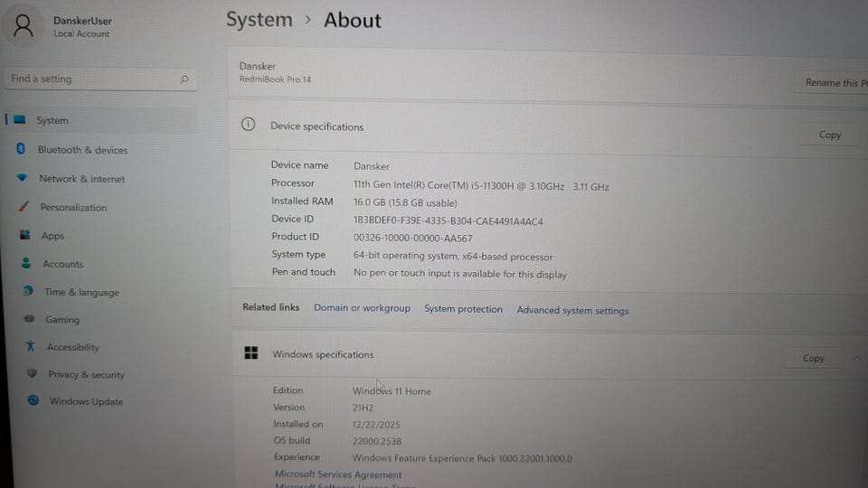The height and width of the screenshot is (488, 868).
Task: Click the Device name value Dansker
Action: pos(372,166)
